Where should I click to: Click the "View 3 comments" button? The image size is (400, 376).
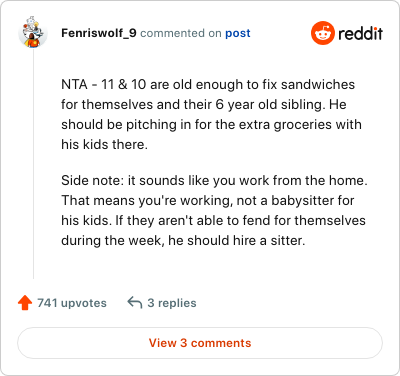(200, 343)
